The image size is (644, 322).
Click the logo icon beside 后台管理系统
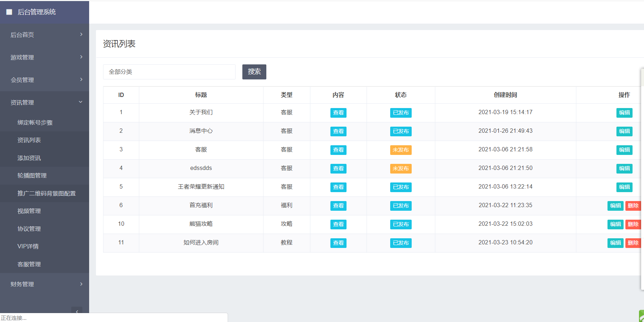(9, 12)
